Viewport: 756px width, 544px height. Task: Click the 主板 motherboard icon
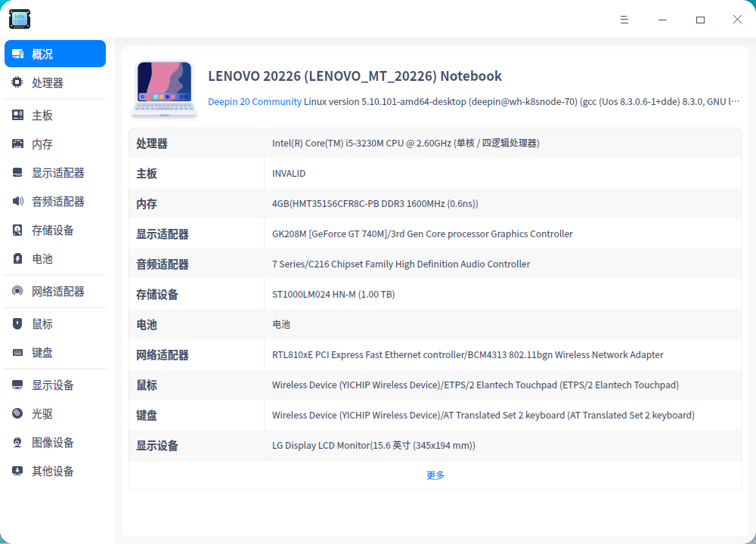(x=18, y=115)
